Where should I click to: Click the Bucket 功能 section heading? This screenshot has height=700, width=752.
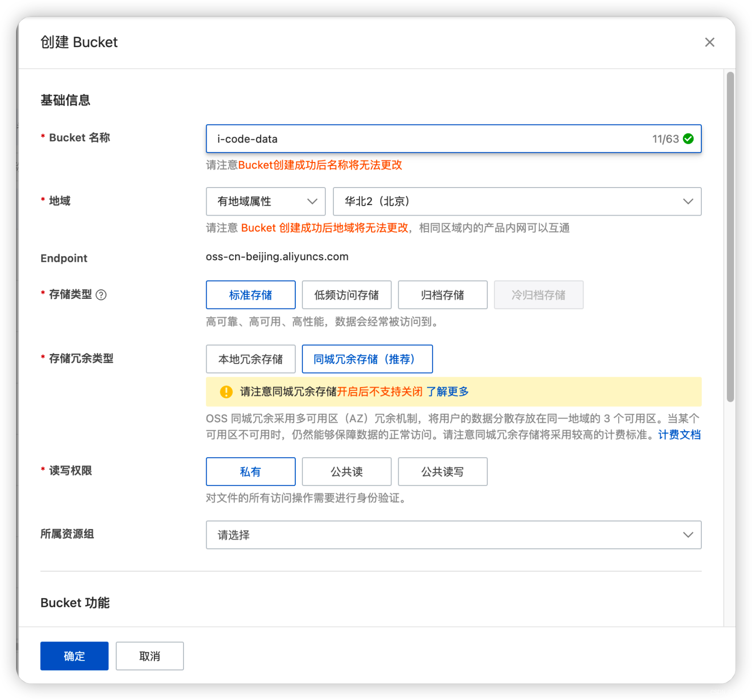[x=75, y=603]
